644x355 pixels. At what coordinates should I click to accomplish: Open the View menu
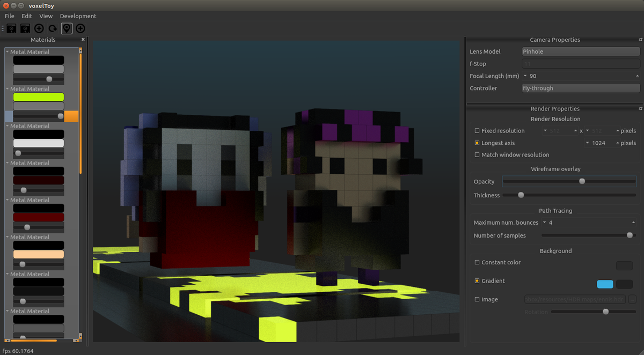pyautogui.click(x=46, y=16)
